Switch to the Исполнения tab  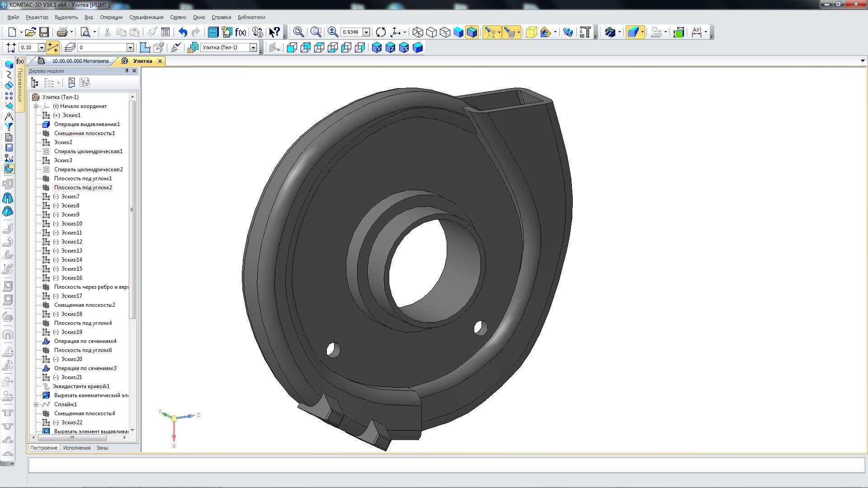pyautogui.click(x=77, y=448)
